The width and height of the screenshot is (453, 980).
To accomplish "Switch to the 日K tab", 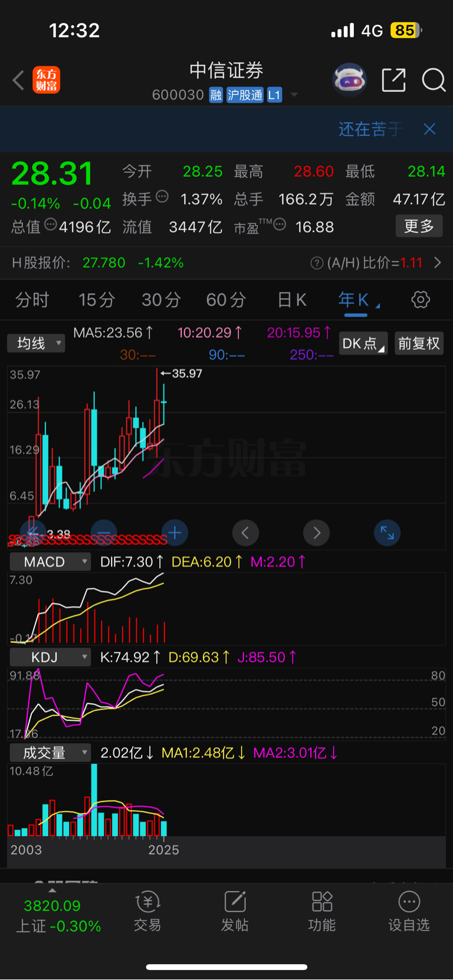I will click(292, 300).
